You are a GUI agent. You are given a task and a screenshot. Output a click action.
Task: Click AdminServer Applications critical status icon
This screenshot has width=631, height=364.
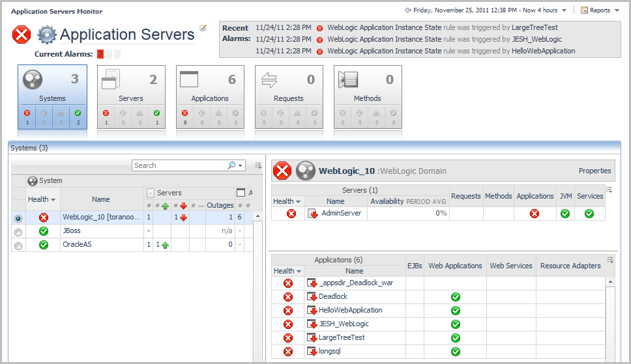coord(535,214)
